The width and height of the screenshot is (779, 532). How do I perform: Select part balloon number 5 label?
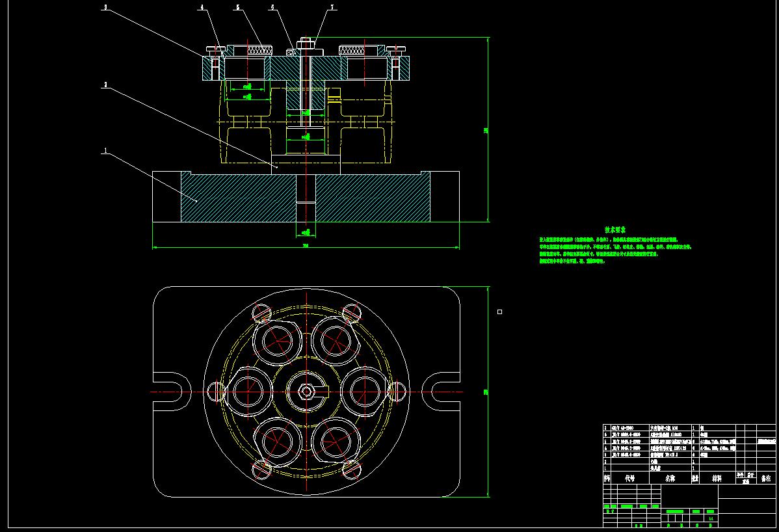tap(238, 7)
